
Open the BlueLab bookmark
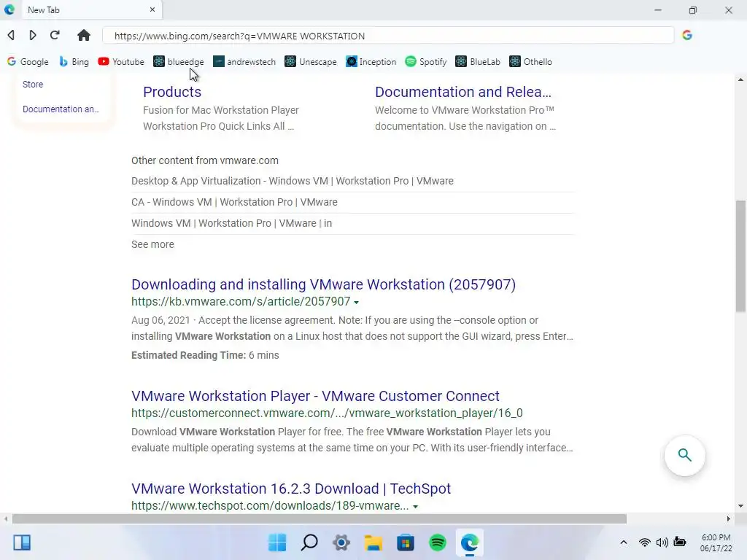pyautogui.click(x=478, y=62)
